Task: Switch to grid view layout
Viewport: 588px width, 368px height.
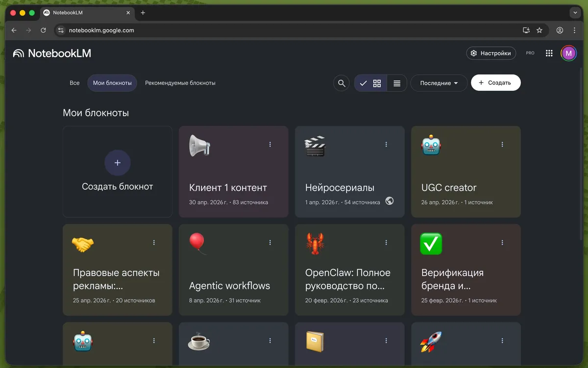Action: [x=371, y=83]
